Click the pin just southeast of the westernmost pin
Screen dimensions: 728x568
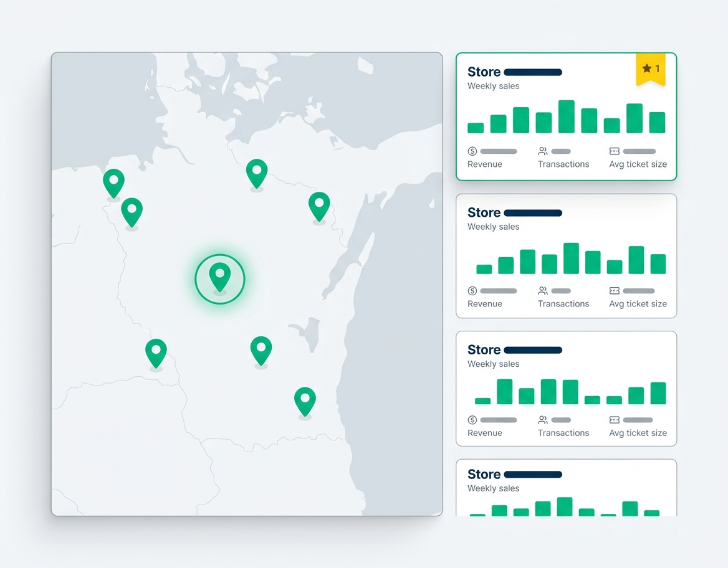[132, 212]
